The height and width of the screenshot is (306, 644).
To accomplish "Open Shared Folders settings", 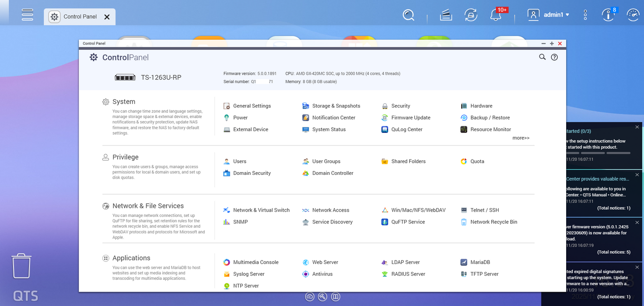I will 408,161.
